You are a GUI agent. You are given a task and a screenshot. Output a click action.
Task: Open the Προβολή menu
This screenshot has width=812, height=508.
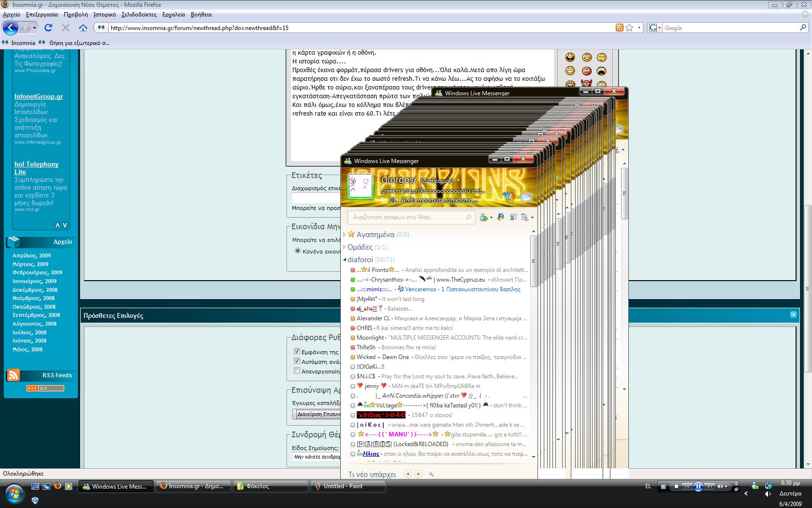point(76,15)
